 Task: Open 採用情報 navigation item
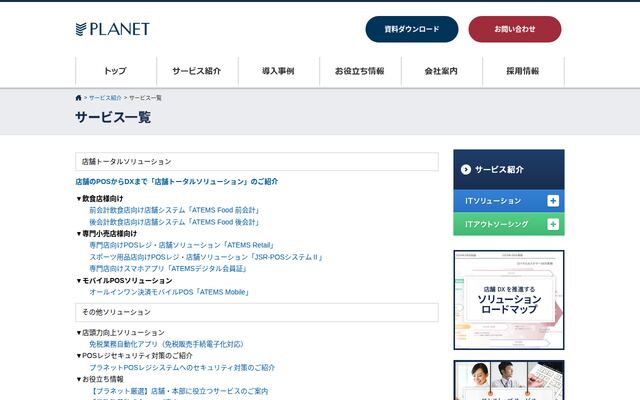(x=523, y=71)
